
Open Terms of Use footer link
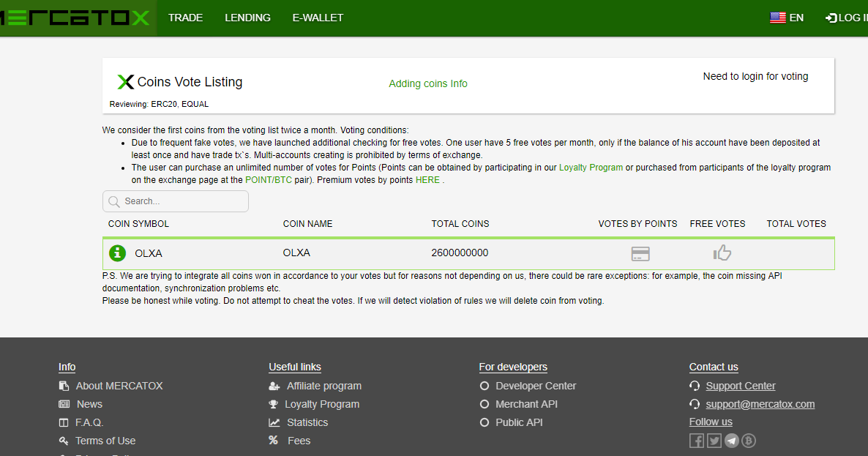(105, 441)
